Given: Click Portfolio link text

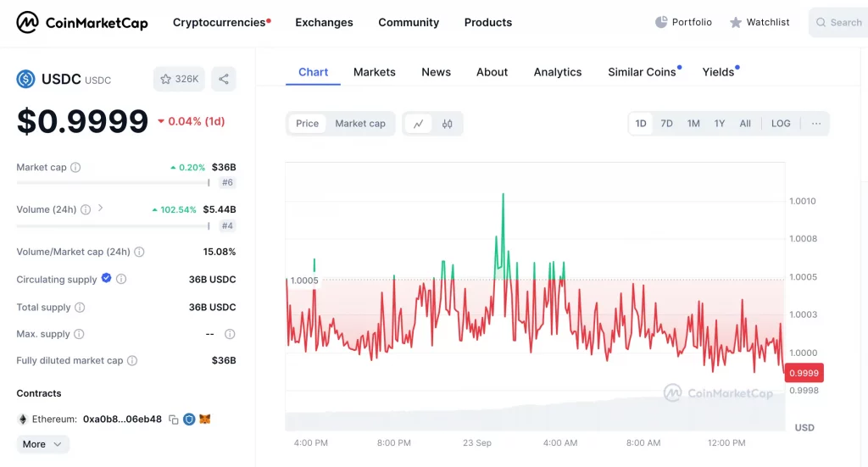Looking at the screenshot, I should (692, 22).
